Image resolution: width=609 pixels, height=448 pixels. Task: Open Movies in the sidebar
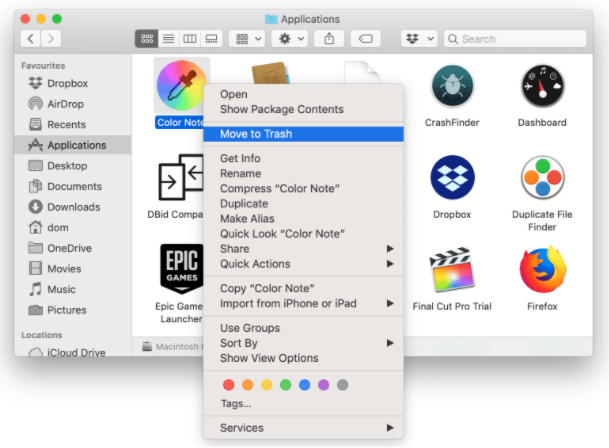pyautogui.click(x=73, y=268)
